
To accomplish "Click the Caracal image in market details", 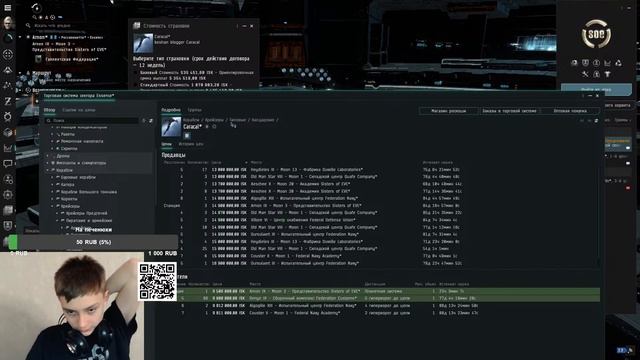I will pos(171,127).
